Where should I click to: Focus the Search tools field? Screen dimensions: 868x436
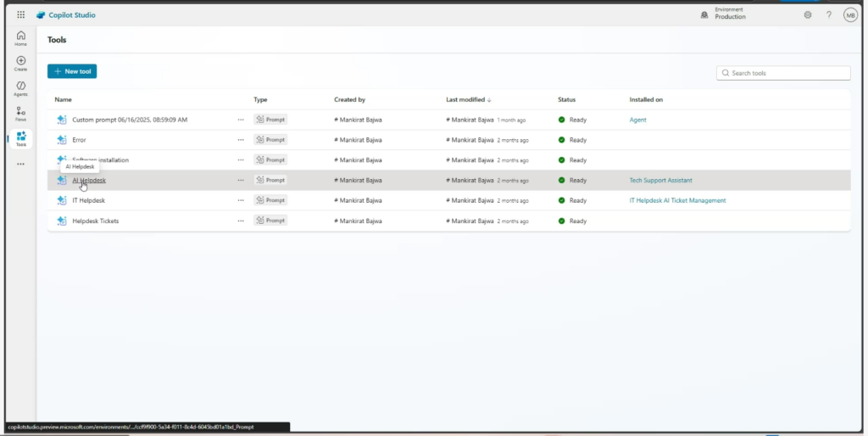[x=783, y=73]
